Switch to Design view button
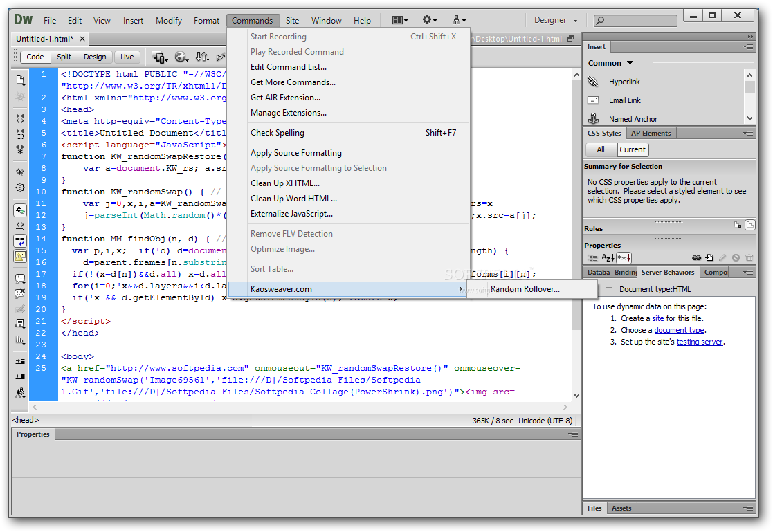This screenshot has height=532, width=773. 95,57
